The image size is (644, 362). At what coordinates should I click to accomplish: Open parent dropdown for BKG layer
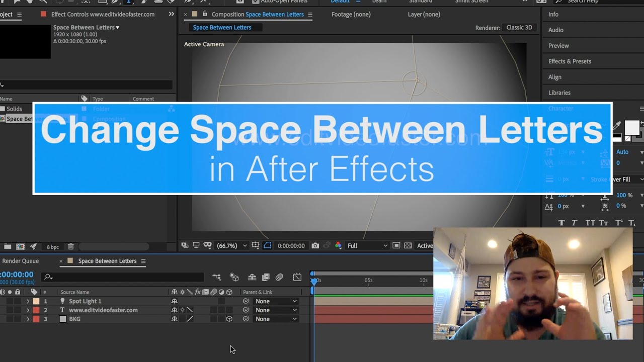pos(276,319)
